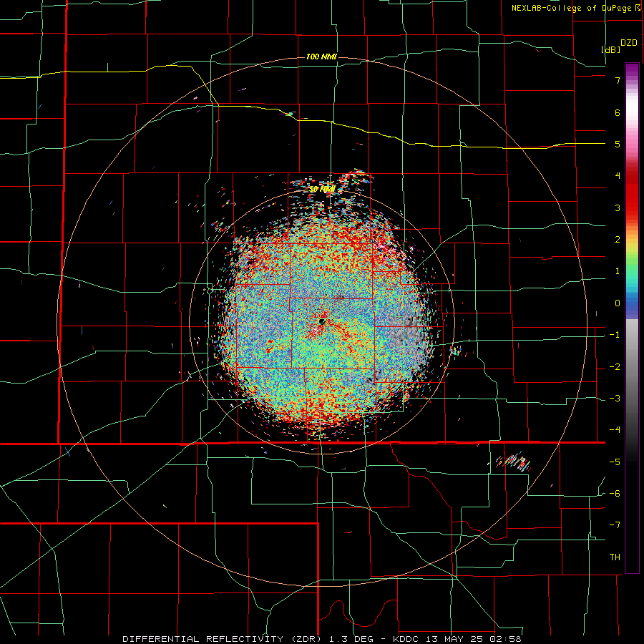Click the TH threshold label
644x644 pixels.
tap(615, 557)
